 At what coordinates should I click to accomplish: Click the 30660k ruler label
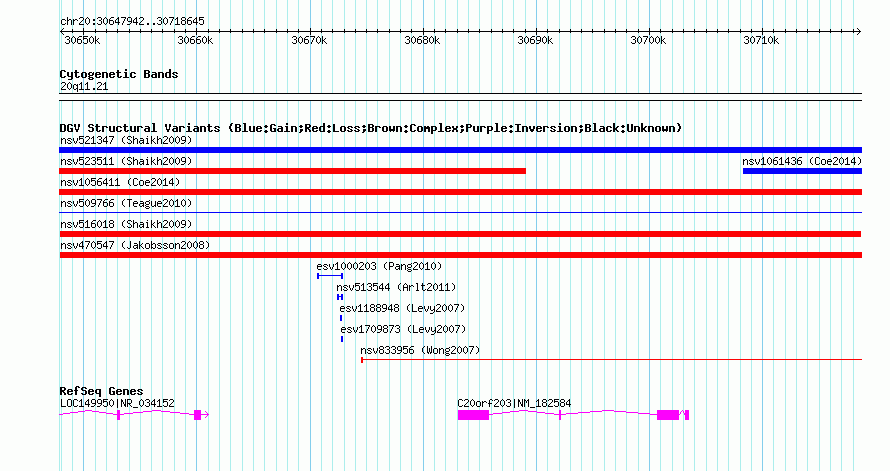(195, 40)
